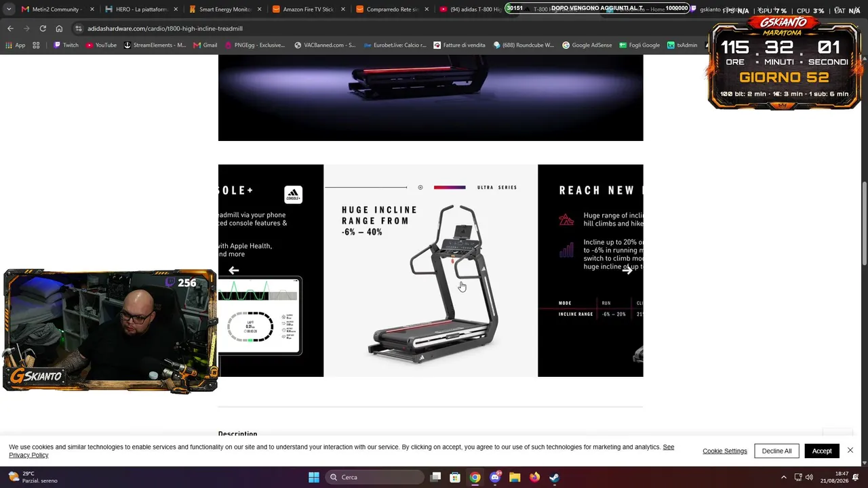The image size is (868, 488).
Task: Open the Gmail bookmark
Action: click(x=205, y=45)
